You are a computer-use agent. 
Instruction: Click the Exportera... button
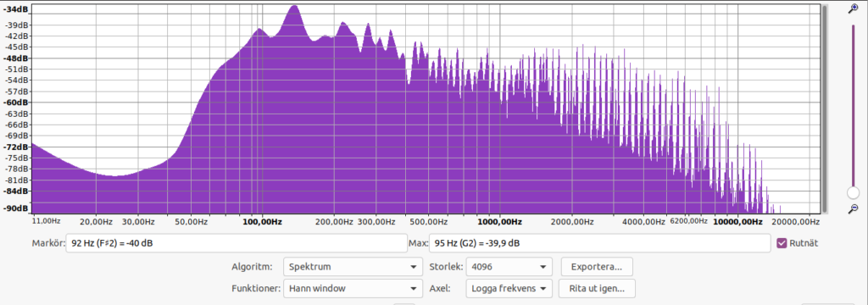(x=597, y=267)
